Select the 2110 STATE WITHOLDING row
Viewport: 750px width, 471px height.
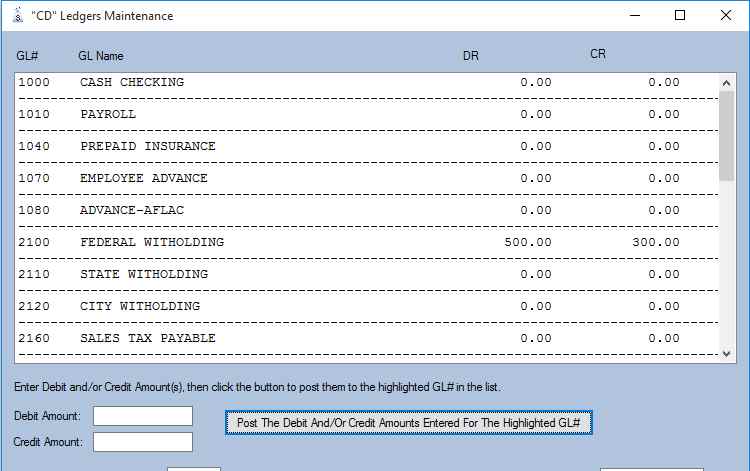tap(367, 274)
